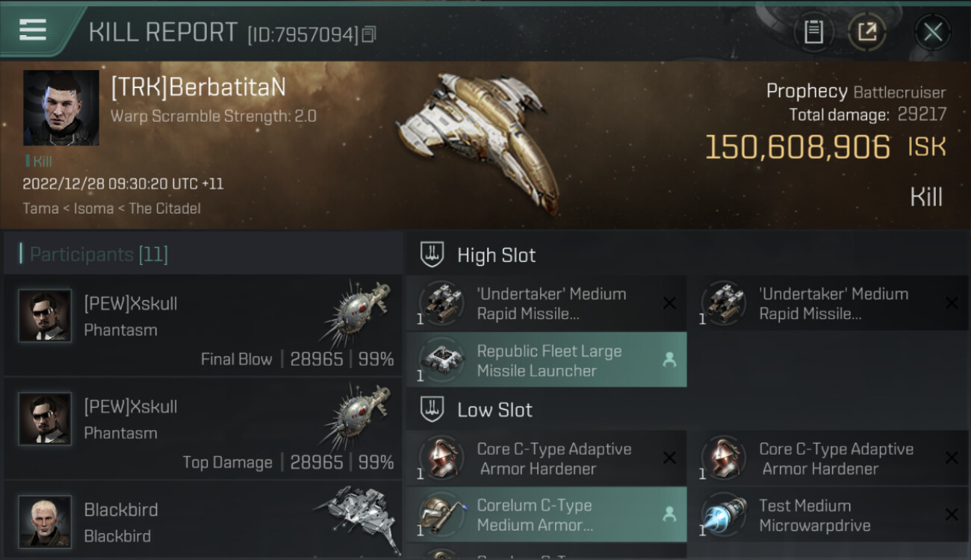971x560 pixels.
Task: Share the kill report externally
Action: click(x=866, y=32)
